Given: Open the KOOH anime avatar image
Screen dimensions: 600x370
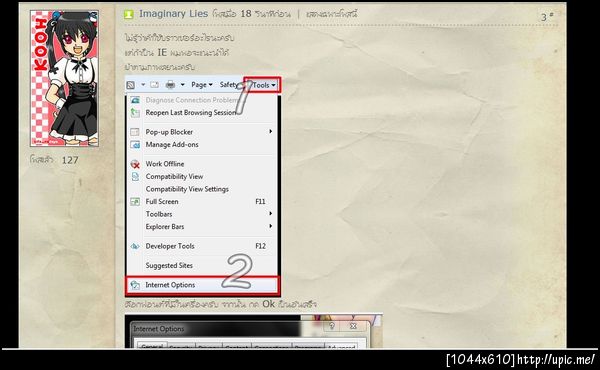Looking at the screenshot, I should coord(64,78).
